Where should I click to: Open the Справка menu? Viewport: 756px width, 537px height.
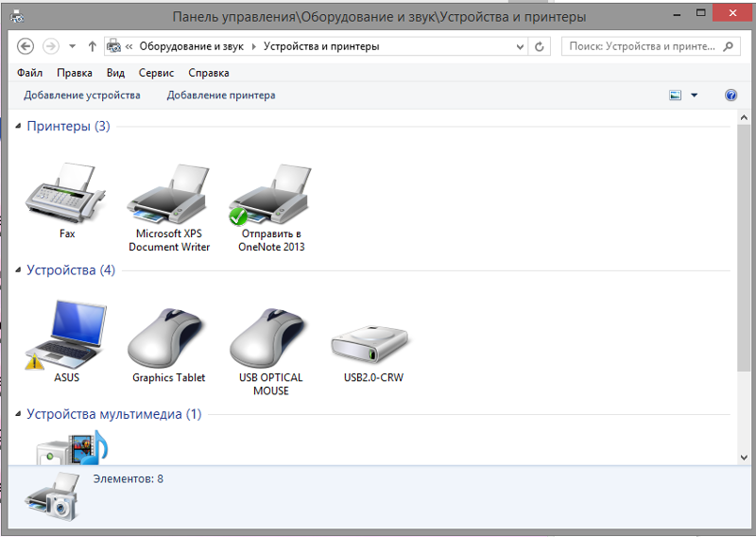208,73
